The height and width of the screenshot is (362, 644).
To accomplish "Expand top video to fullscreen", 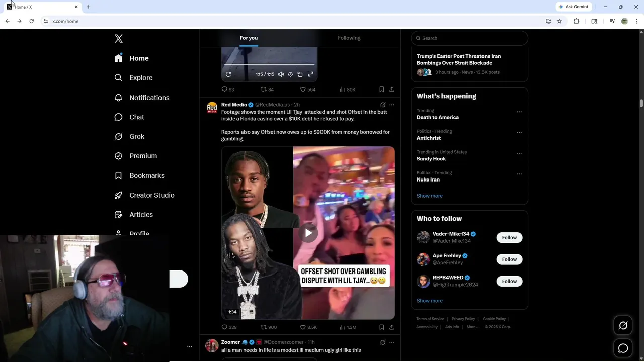I will 310,74.
